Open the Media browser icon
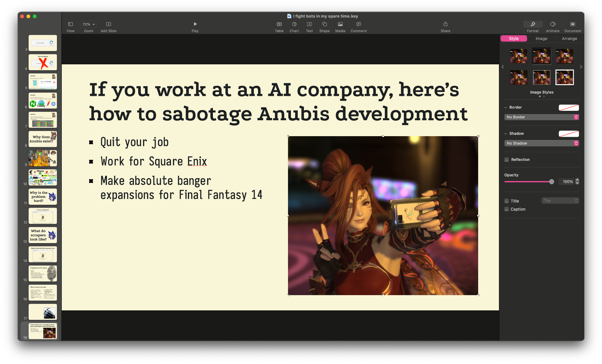Image resolution: width=602 pixels, height=364 pixels. click(x=340, y=24)
